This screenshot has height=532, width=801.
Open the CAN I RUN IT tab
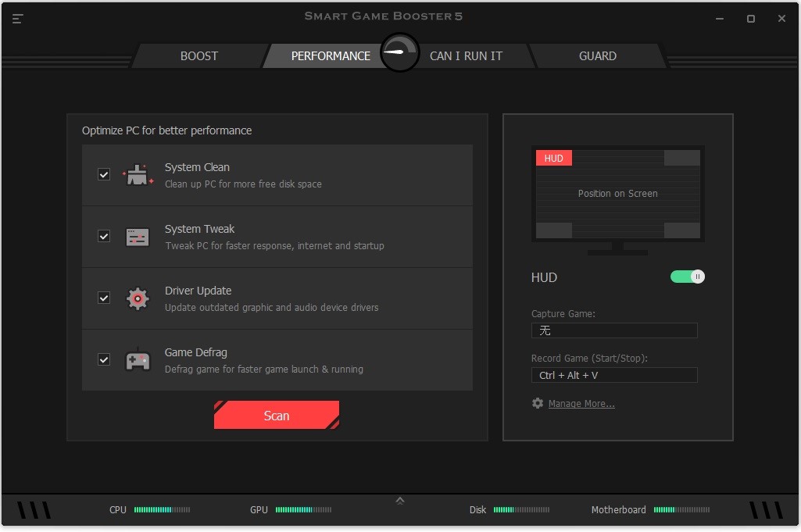coord(466,55)
